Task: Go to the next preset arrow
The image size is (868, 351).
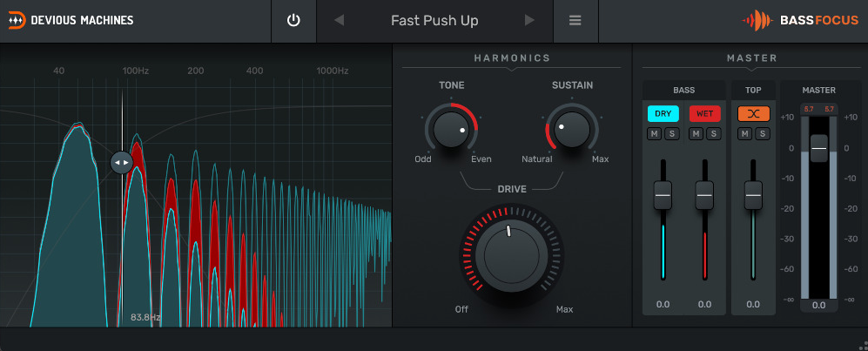Action: (530, 21)
